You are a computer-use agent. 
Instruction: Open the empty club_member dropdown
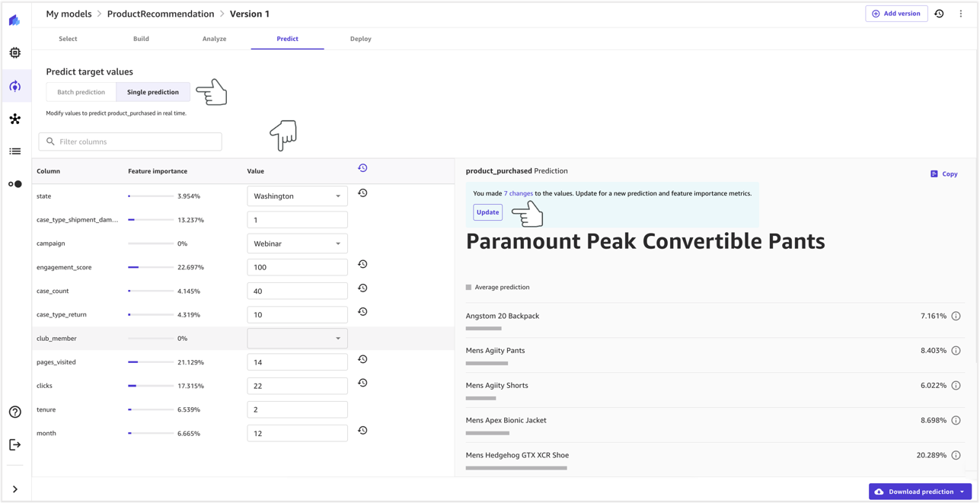[x=297, y=339]
